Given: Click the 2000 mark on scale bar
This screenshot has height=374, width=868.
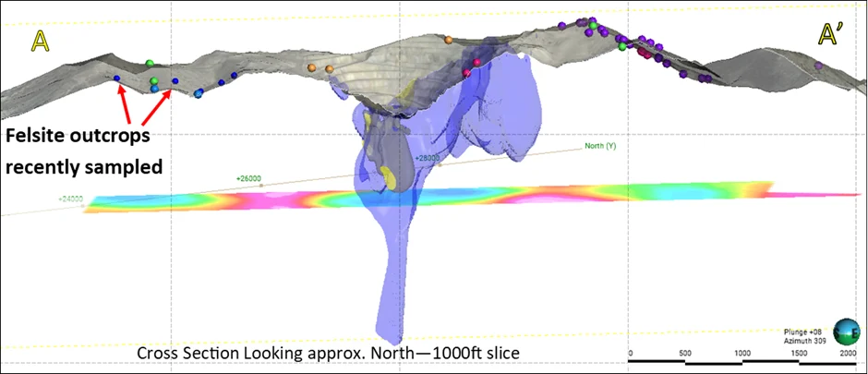Looking at the screenshot, I should tap(847, 354).
